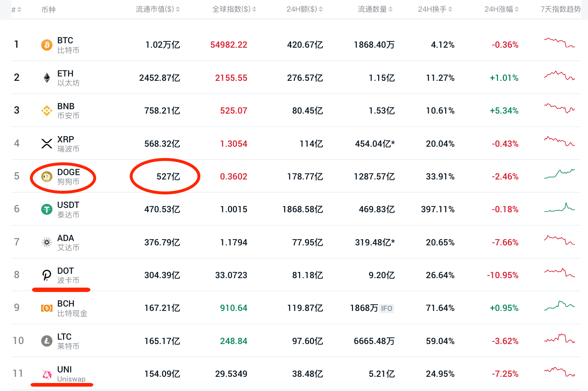The width and height of the screenshot is (588, 391).
Task: Sort by 全球指数($) column arrows
Action: pos(254,9)
